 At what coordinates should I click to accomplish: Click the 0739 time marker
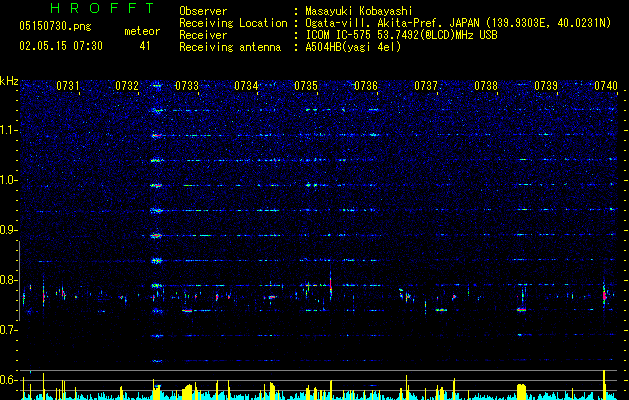(546, 85)
